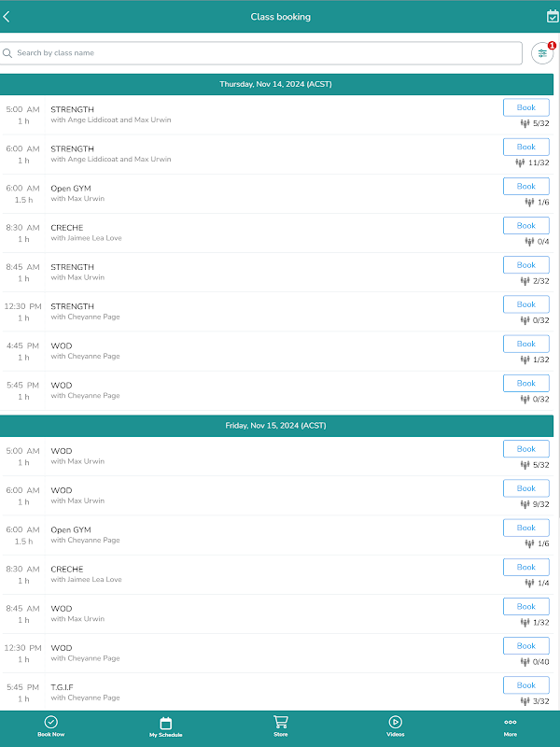Viewport: 560px width, 747px height.
Task: Open the More menu tab
Action: click(510, 726)
